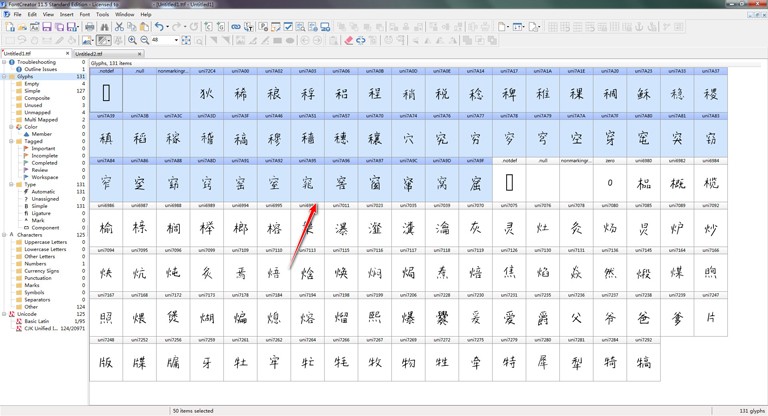Click the Zoom Out magnifier icon
This screenshot has height=416, width=768.
145,40
